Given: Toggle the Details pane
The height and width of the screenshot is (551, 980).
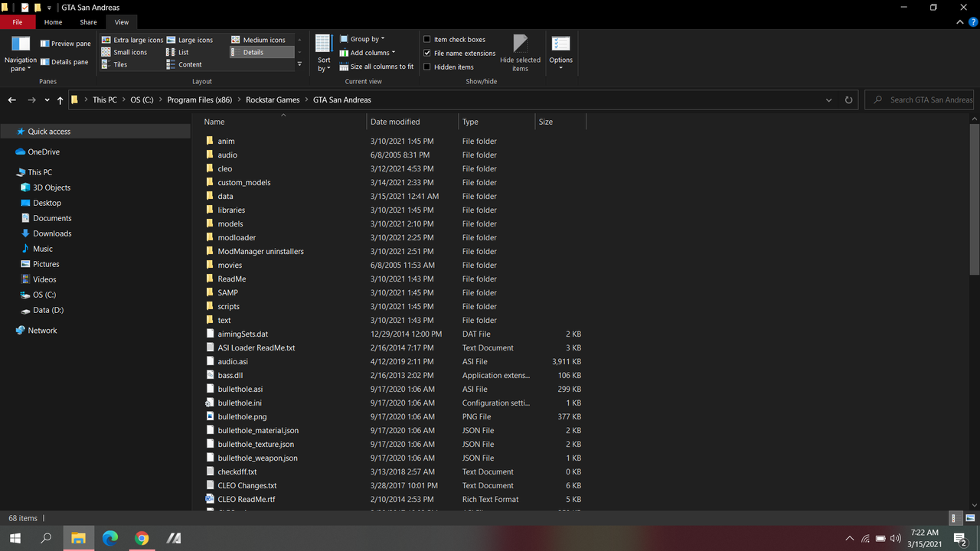Looking at the screenshot, I should coord(64,62).
